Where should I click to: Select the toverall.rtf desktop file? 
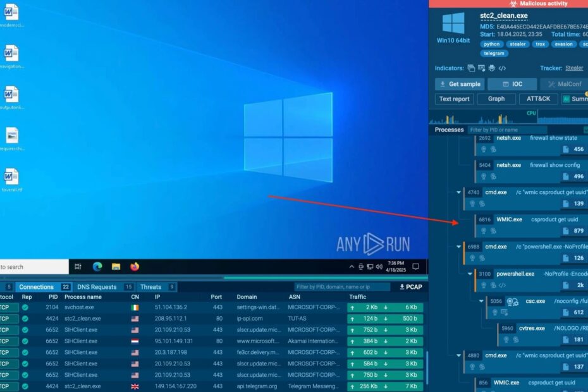pyautogui.click(x=11, y=180)
